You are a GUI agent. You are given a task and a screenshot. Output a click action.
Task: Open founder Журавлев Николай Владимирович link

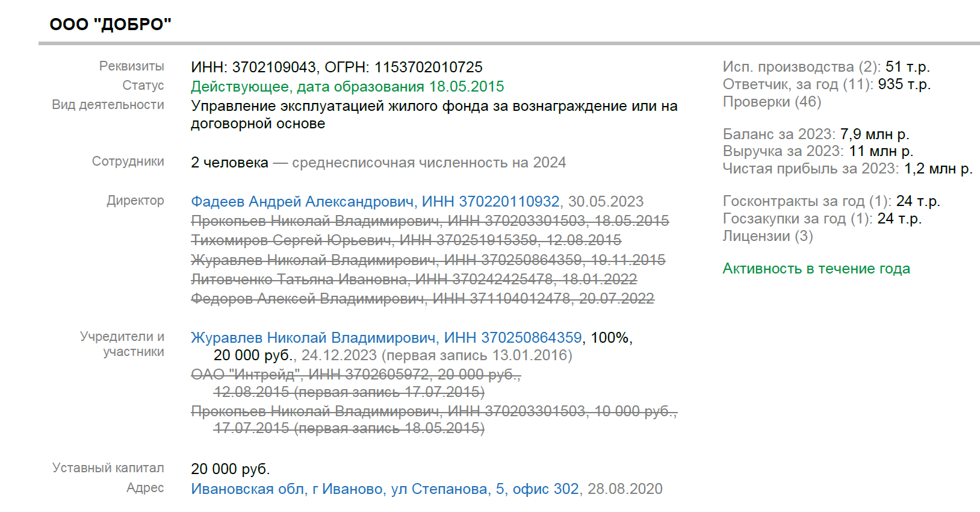click(386, 338)
